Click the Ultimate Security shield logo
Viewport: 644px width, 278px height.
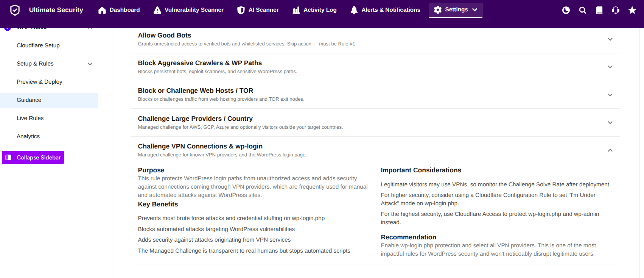pos(15,10)
